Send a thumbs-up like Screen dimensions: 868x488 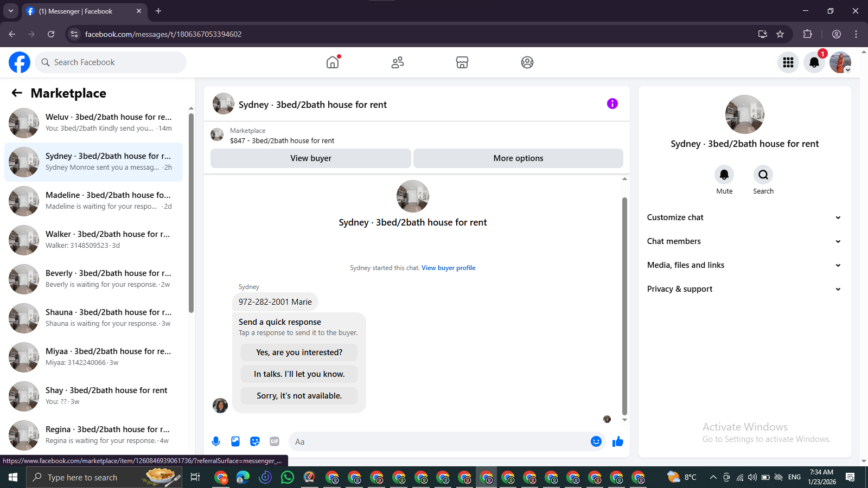click(x=618, y=441)
